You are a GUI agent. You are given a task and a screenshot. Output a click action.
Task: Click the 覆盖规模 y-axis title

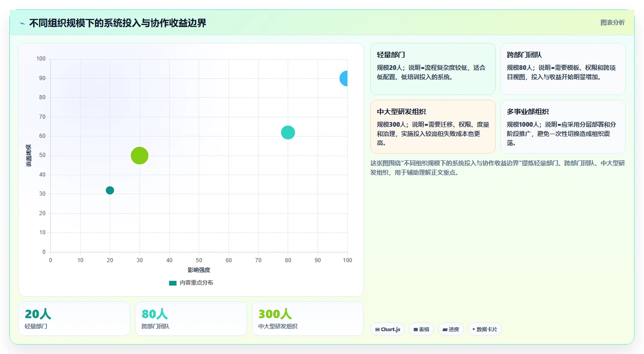tap(28, 156)
